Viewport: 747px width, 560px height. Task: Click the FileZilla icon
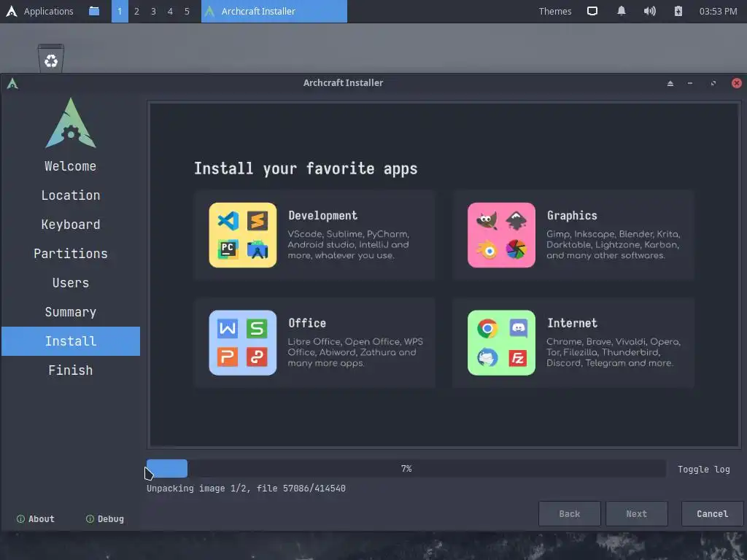point(518,357)
